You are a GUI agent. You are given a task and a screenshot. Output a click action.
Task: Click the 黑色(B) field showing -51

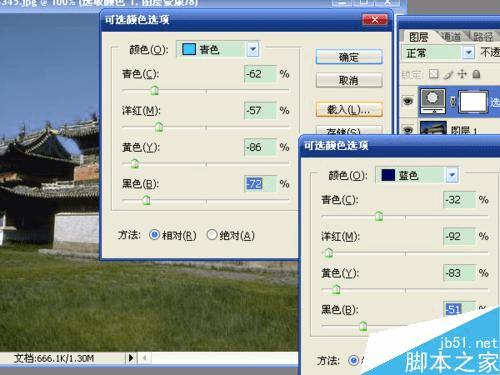pos(459,309)
